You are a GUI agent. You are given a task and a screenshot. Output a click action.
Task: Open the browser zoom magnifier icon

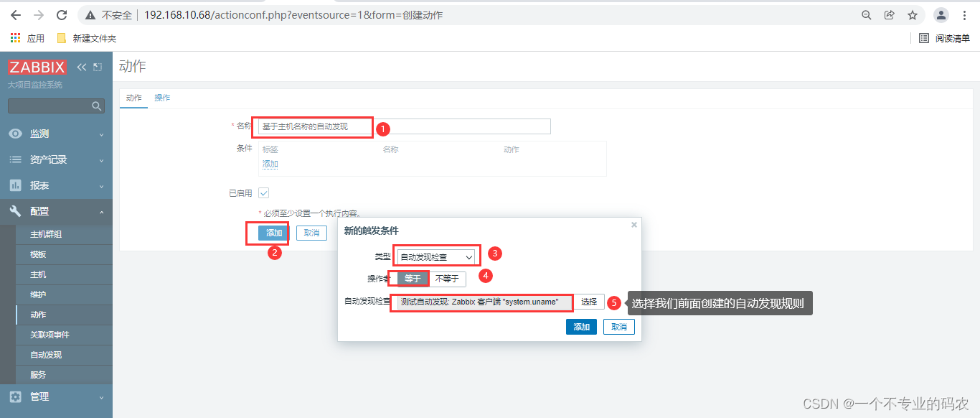point(867,15)
